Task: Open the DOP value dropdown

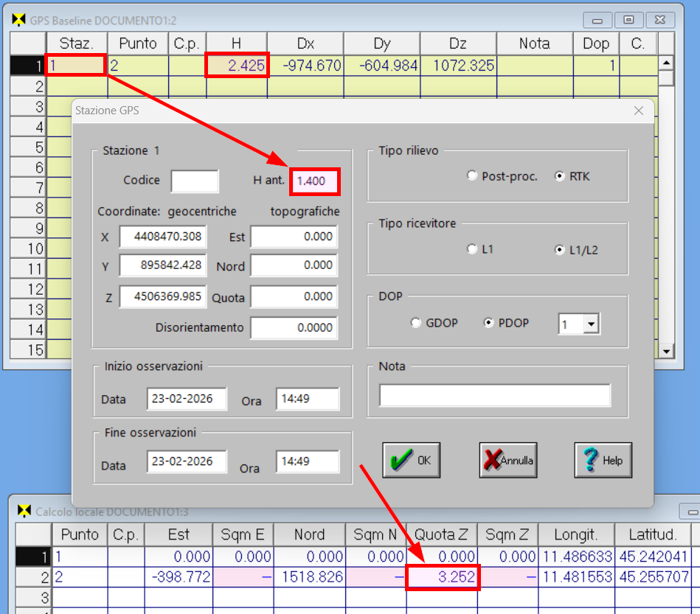Action: click(x=590, y=324)
